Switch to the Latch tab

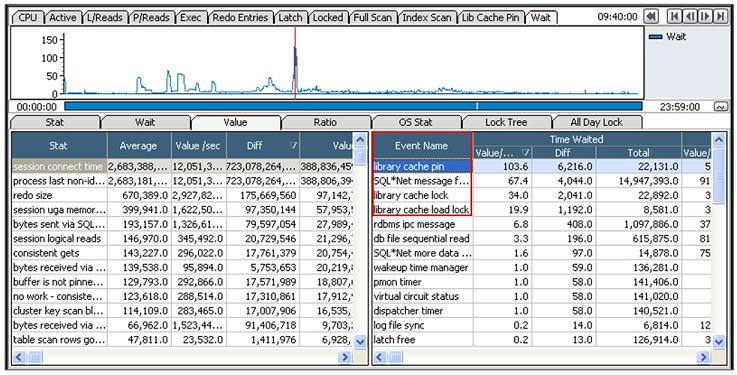click(x=290, y=18)
